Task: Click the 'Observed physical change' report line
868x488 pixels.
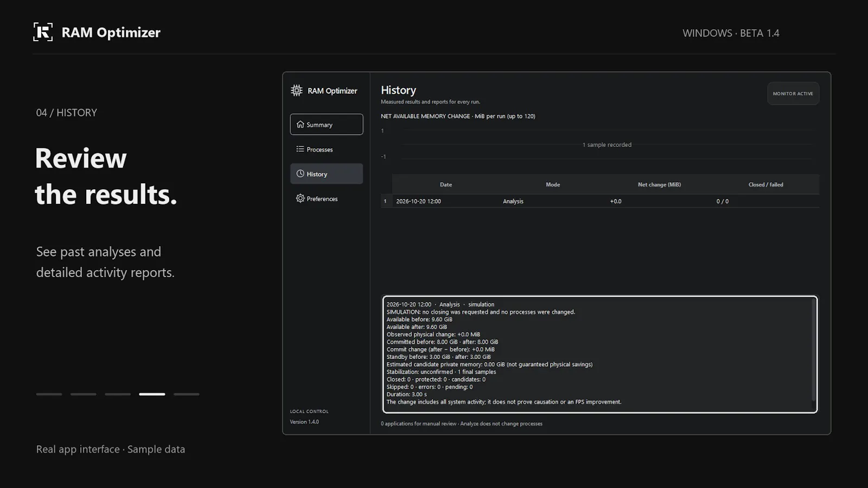Action: click(433, 335)
